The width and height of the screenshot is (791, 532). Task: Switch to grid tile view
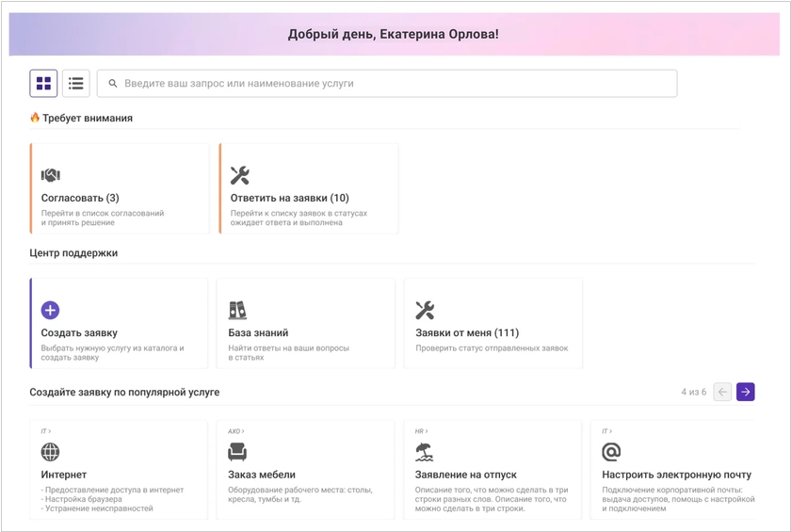43,83
